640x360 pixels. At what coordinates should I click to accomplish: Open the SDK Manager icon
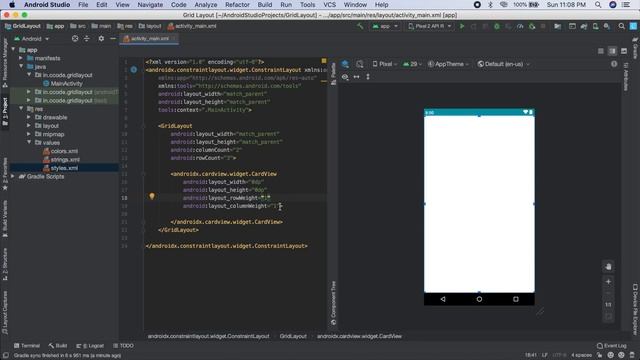coord(607,26)
